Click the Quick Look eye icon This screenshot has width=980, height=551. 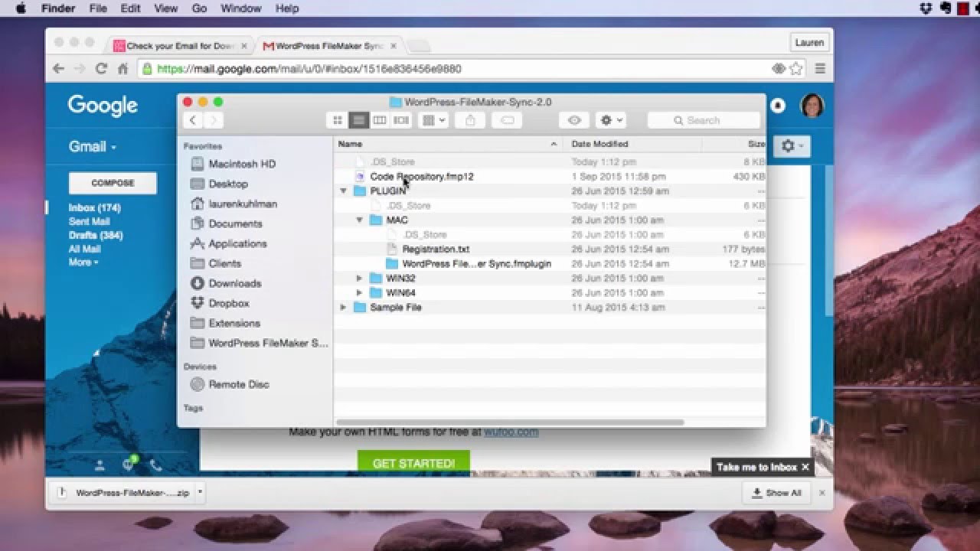[x=574, y=120]
